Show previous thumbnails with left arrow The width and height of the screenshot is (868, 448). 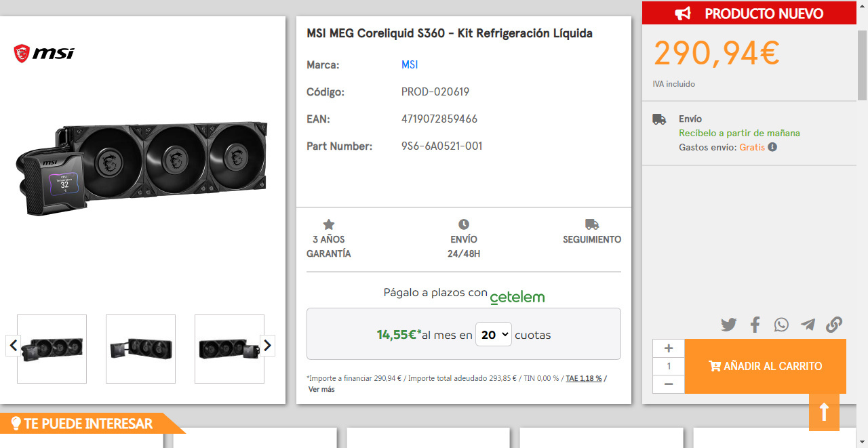[x=13, y=346]
